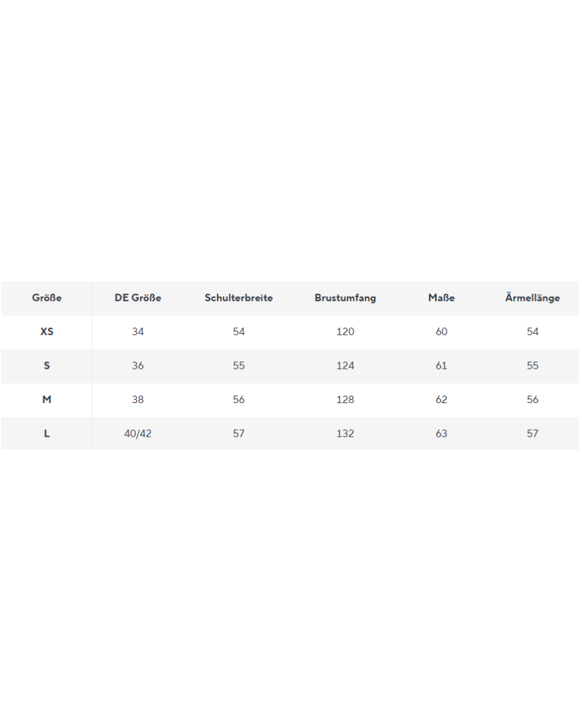Click Brustumfang value 120
Image resolution: width=582 pixels, height=728 pixels.
345,332
